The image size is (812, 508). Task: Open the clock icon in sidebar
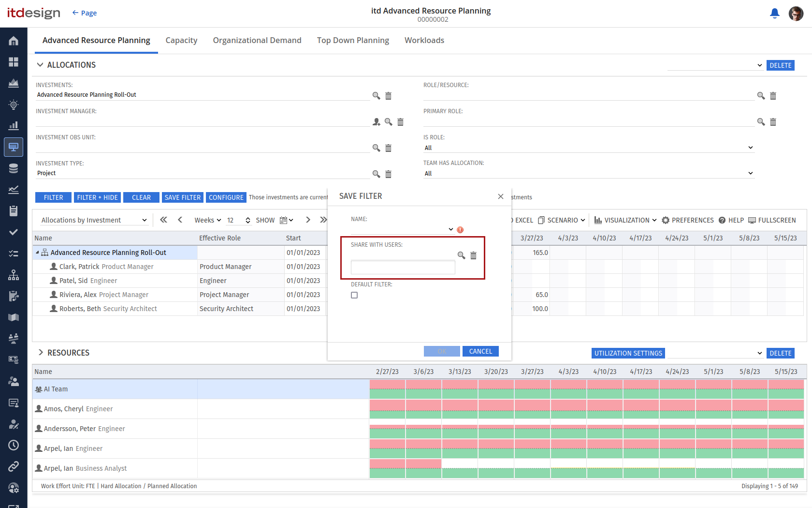(14, 445)
